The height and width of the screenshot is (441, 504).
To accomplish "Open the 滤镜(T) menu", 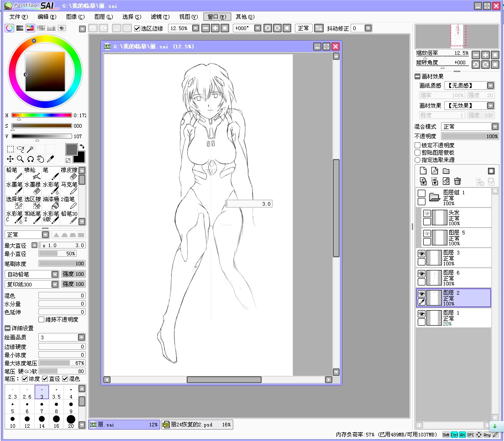I will pos(160,17).
